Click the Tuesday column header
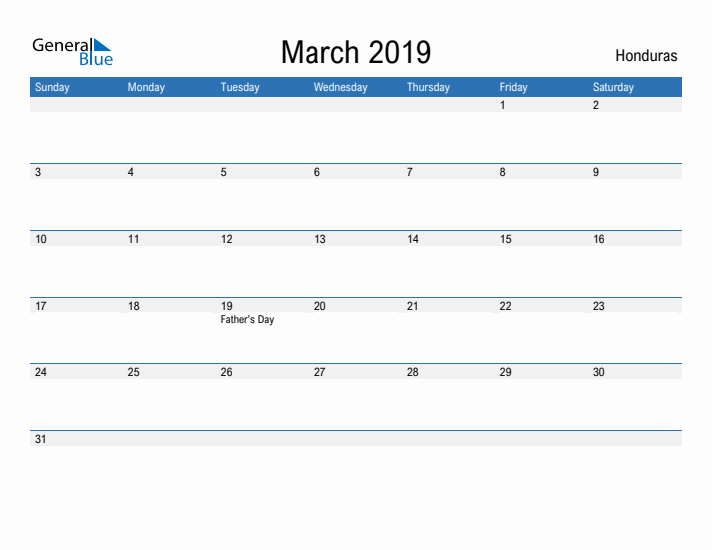 240,87
